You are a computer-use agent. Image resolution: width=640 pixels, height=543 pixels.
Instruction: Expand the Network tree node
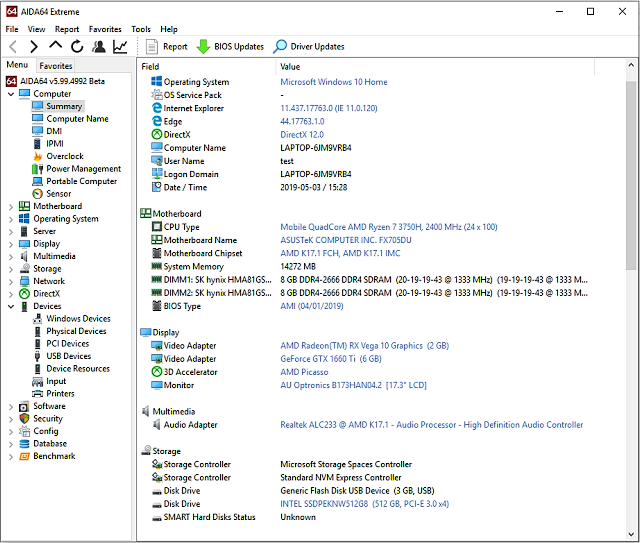click(x=11, y=282)
